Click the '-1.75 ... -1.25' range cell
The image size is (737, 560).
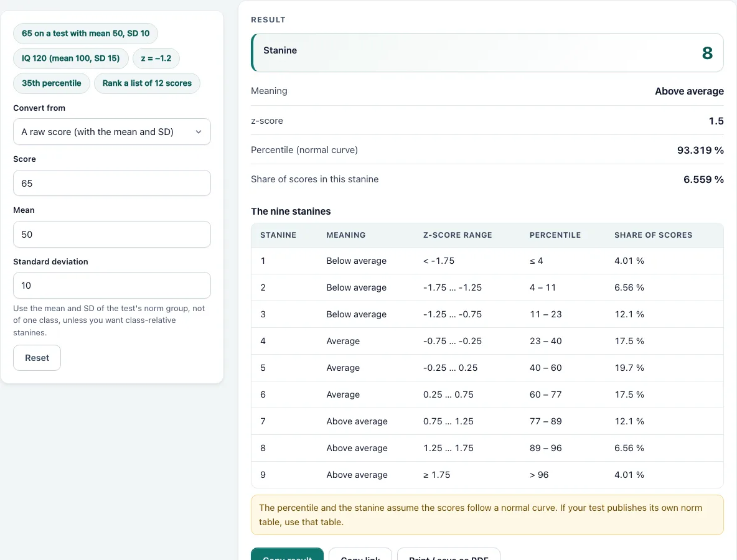pos(453,287)
